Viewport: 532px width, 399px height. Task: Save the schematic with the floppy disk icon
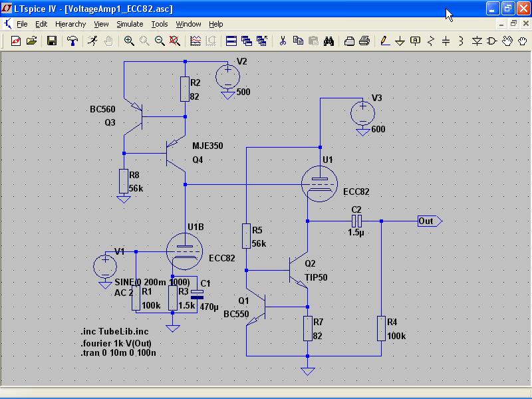tap(52, 41)
